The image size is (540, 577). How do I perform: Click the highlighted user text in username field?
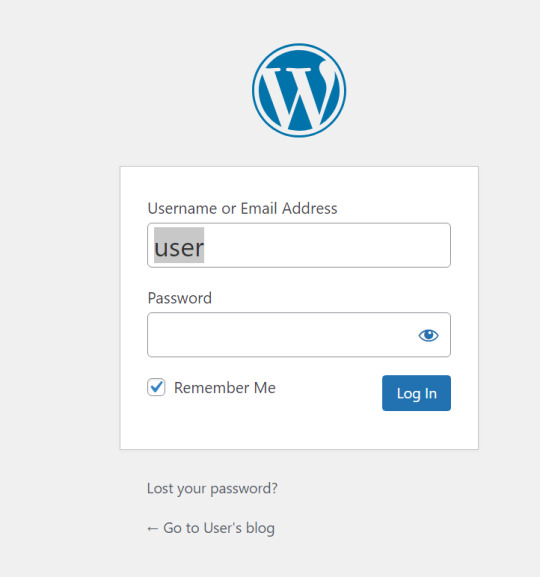coord(179,245)
